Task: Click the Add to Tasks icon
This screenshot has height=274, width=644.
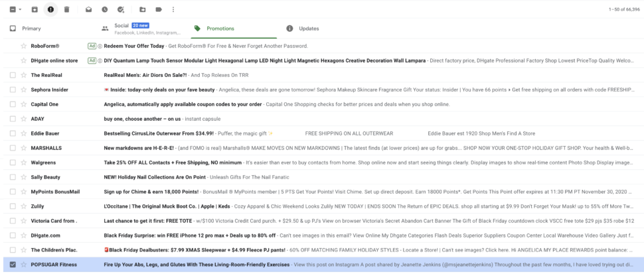Action: click(121, 9)
